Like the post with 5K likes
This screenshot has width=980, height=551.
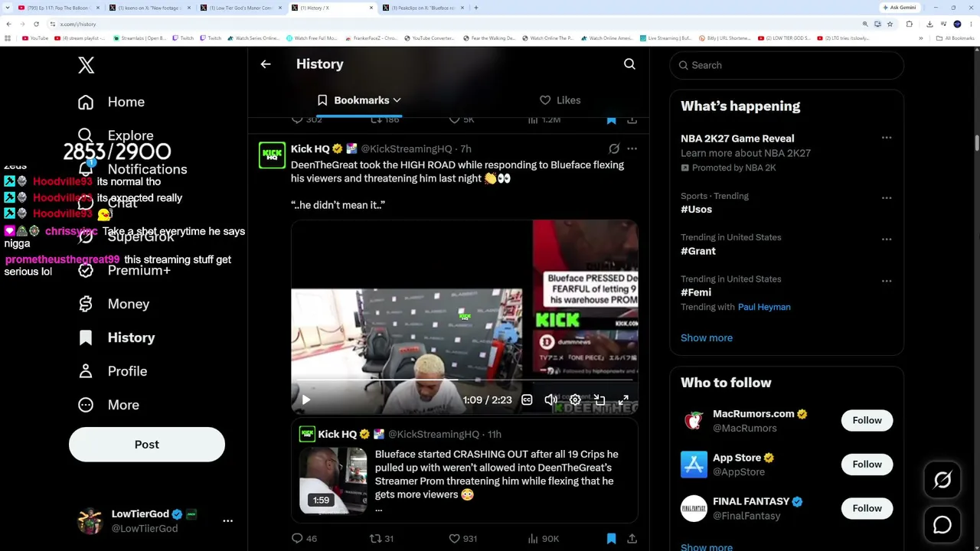click(x=462, y=119)
